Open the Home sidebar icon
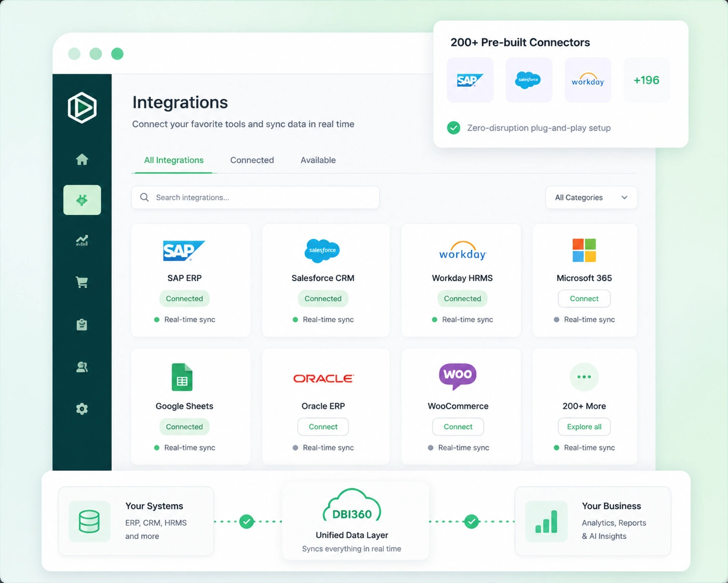Screen dimensions: 728x583 [x=82, y=160]
